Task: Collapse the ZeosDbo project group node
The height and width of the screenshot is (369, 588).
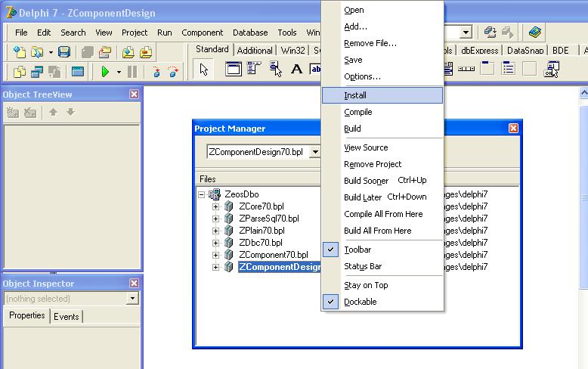Action: pyautogui.click(x=202, y=194)
